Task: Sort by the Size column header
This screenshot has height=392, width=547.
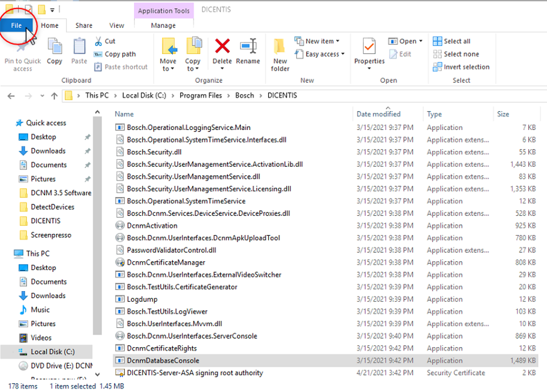Action: [x=503, y=114]
